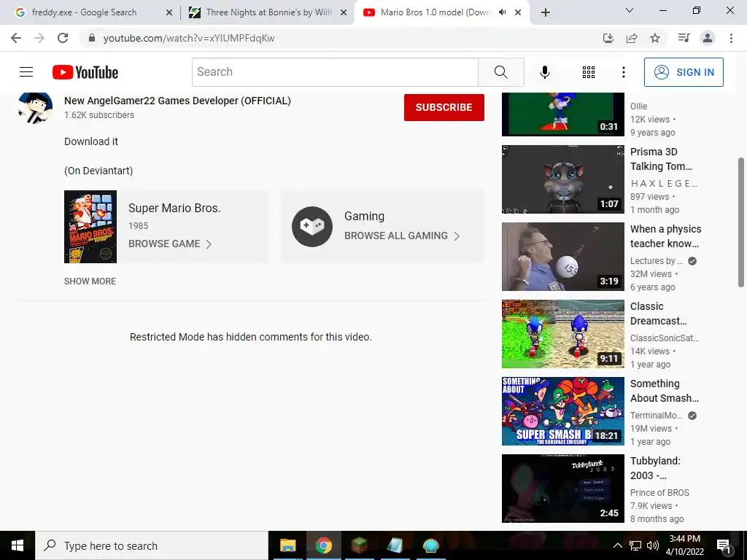Image resolution: width=747 pixels, height=560 pixels.
Task: Open Classic Dreamcast video thumbnail
Action: tap(562, 334)
